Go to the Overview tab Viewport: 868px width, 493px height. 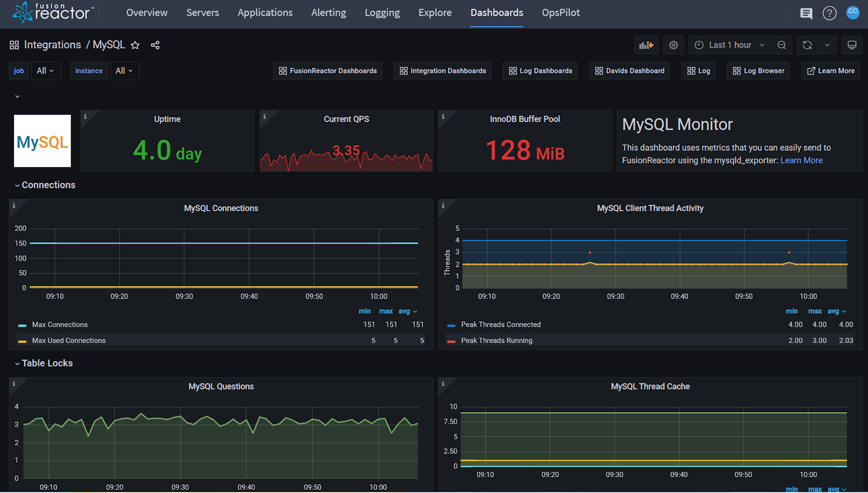pos(147,13)
